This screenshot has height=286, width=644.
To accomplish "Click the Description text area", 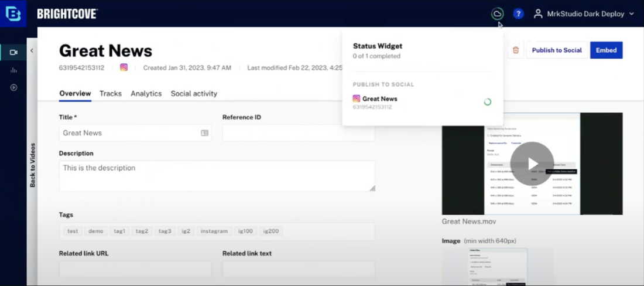I will [x=217, y=176].
